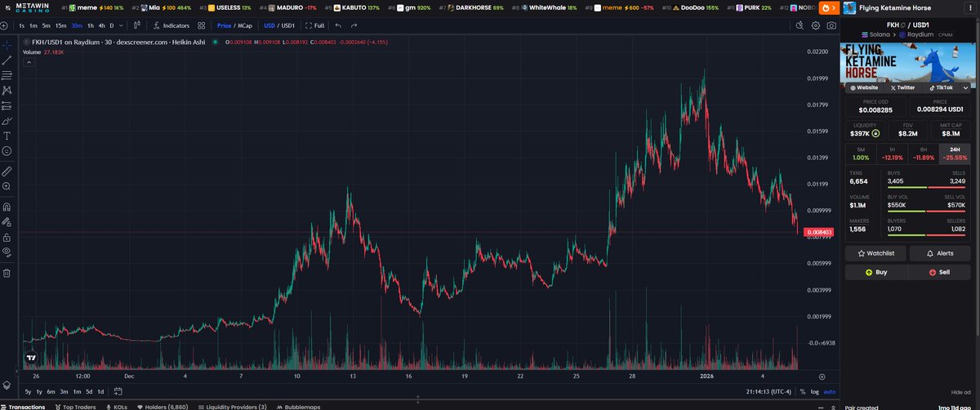
Task: Toggle Full screen chart mode
Action: [314, 25]
